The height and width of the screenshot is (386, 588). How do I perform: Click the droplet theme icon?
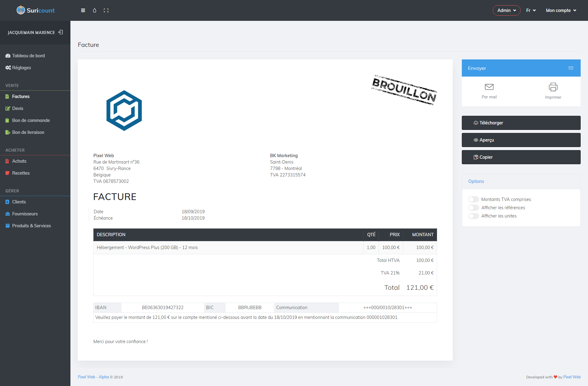pos(95,10)
